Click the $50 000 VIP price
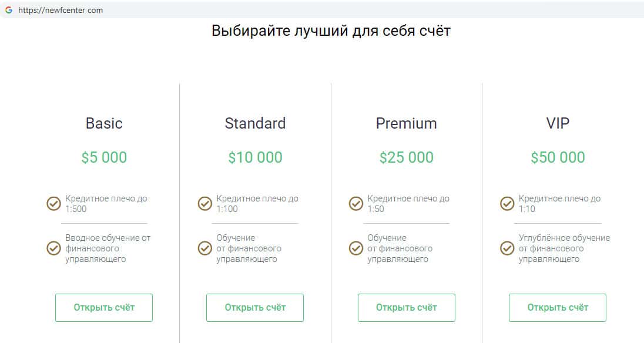The width and height of the screenshot is (644, 350). (x=558, y=157)
